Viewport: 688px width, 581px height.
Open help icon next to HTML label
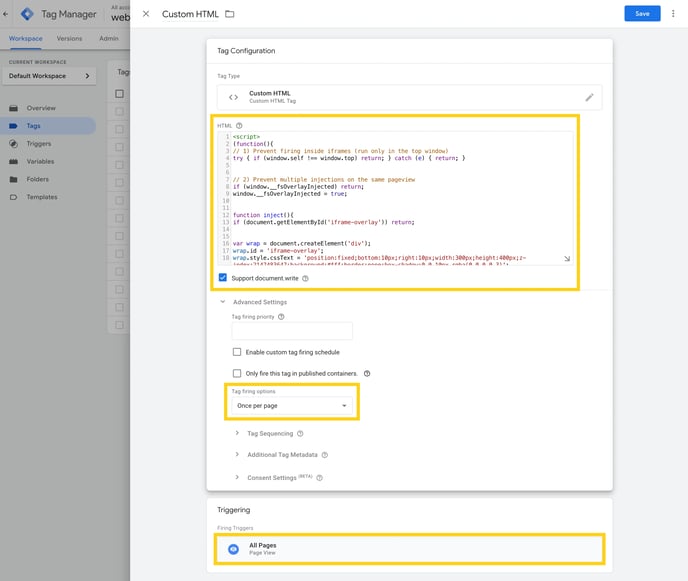tap(239, 126)
